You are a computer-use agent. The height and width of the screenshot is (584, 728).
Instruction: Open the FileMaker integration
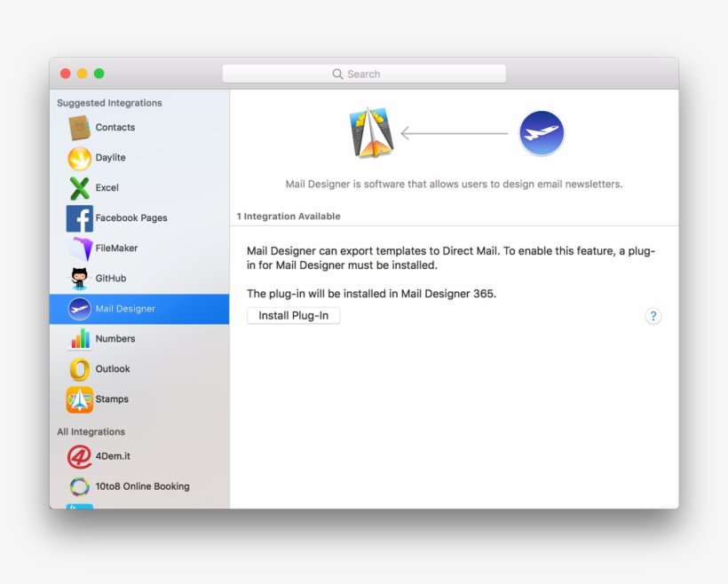coord(78,248)
